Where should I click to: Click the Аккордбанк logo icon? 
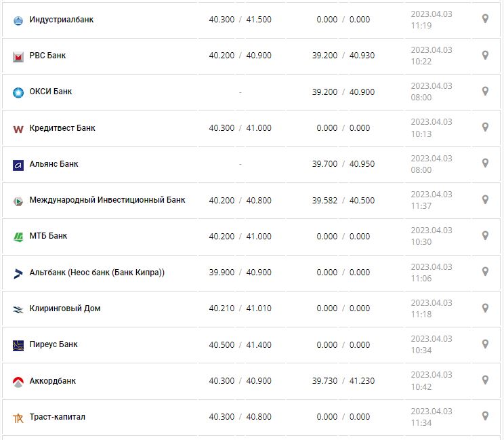point(18,382)
